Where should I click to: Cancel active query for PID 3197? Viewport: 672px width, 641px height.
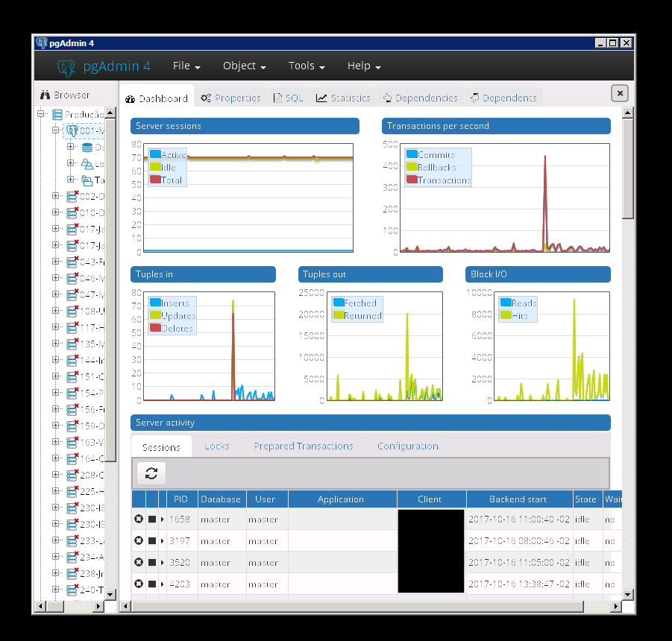pyautogui.click(x=152, y=541)
